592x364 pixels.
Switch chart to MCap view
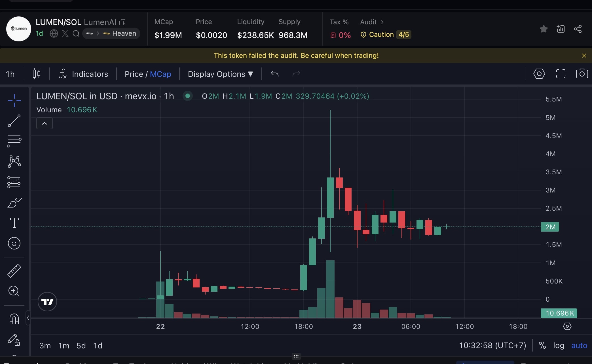click(x=160, y=74)
